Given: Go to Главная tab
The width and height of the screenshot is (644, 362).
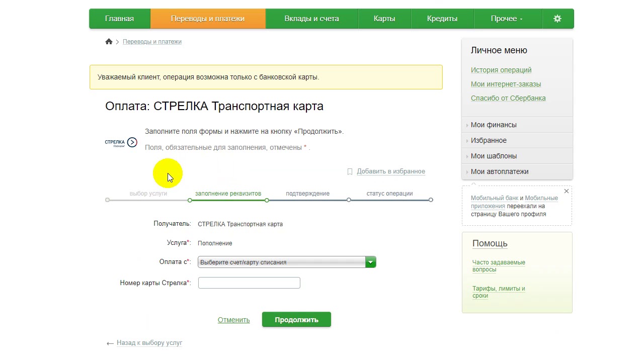Looking at the screenshot, I should coord(120,19).
